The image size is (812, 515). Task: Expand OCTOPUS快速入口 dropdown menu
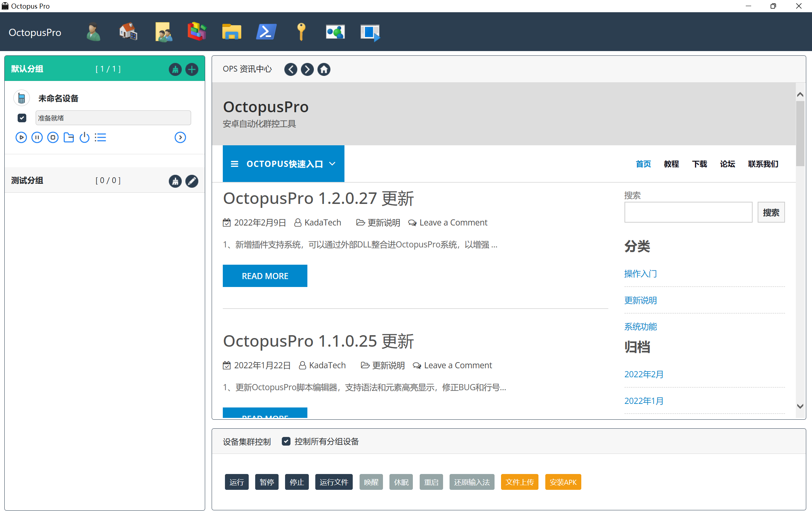coord(283,164)
